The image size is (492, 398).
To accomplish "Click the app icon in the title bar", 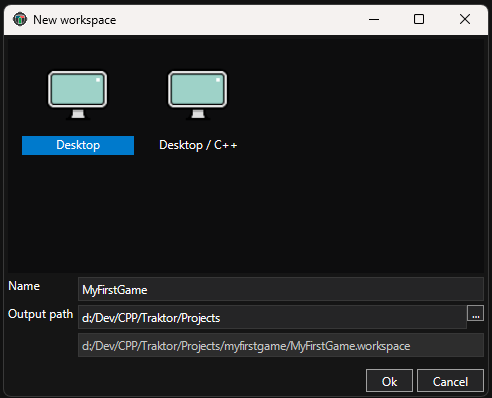I will (20, 19).
